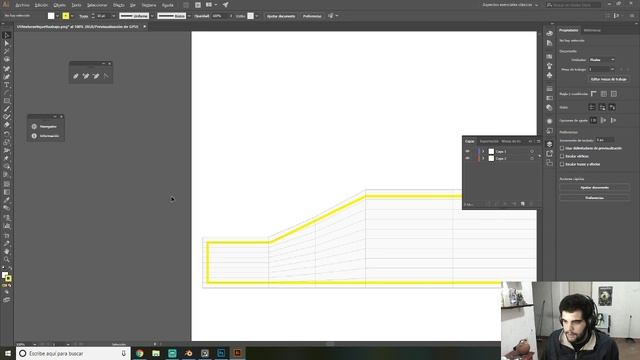640x360 pixels.
Task: Select the Lasso tool
Action: point(7,60)
